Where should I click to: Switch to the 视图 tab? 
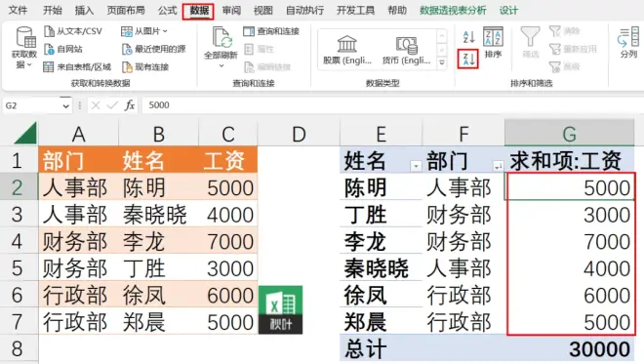262,11
